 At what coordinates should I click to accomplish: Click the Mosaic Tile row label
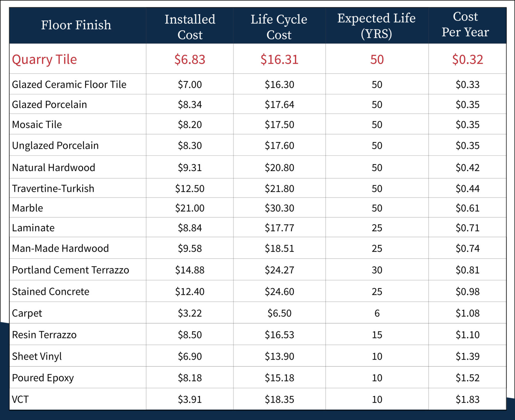37,125
